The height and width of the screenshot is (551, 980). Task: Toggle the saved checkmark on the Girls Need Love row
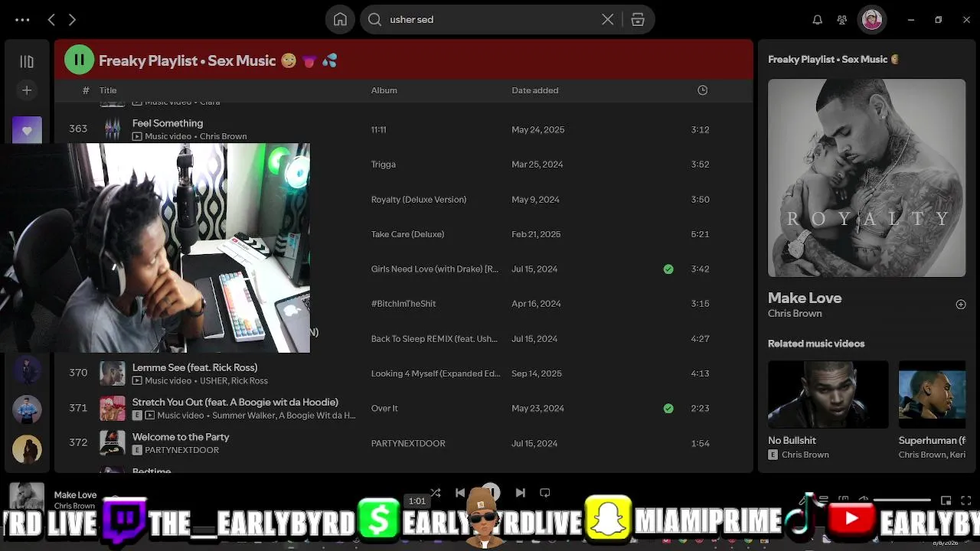tap(668, 269)
